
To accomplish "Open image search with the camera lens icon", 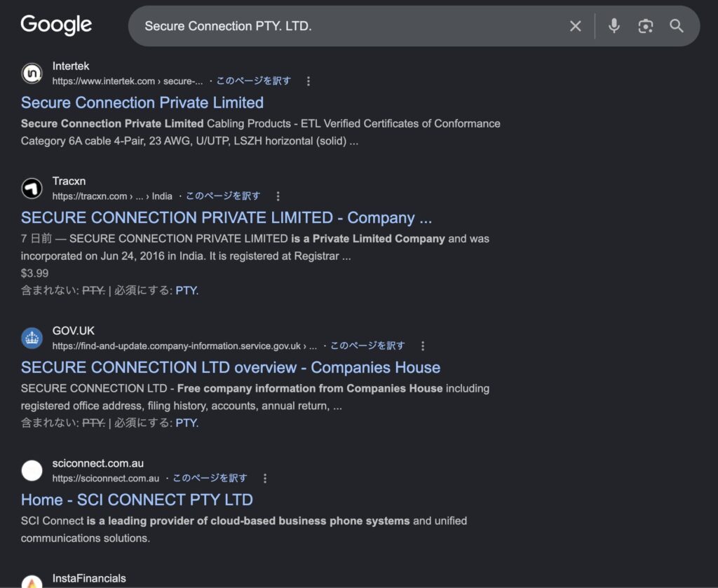I will coord(646,26).
